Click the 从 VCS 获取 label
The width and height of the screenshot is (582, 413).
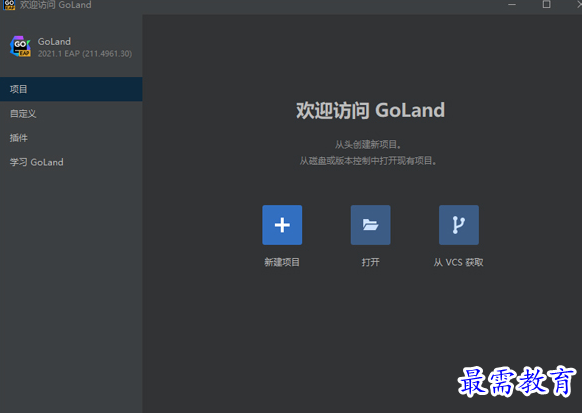click(x=459, y=262)
